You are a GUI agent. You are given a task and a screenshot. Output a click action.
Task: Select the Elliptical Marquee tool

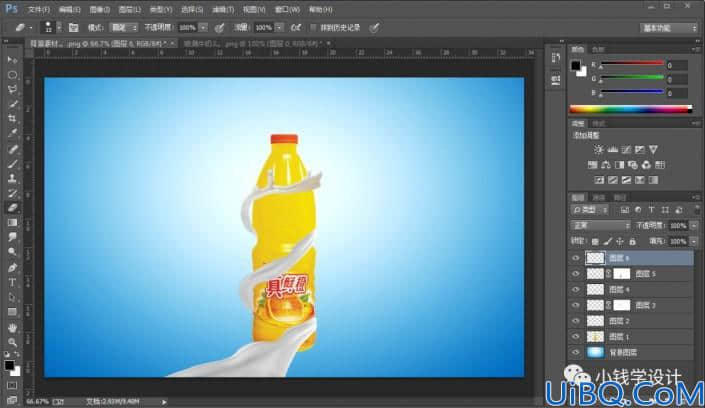point(12,75)
